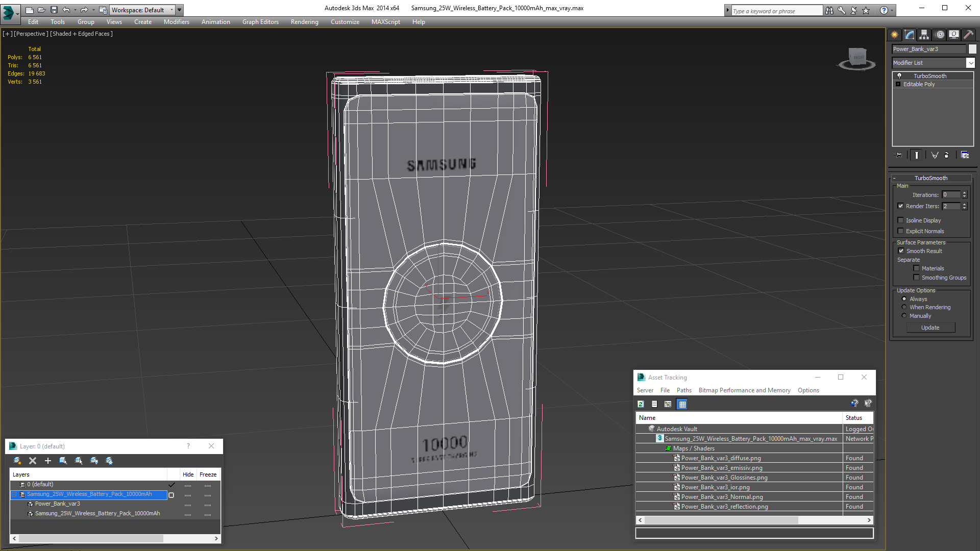Image resolution: width=980 pixels, height=551 pixels.
Task: Open the Edit menu
Action: (33, 22)
